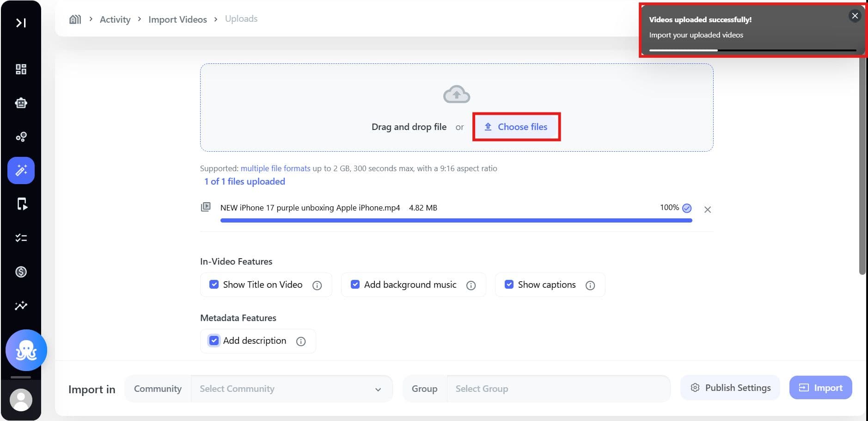The height and width of the screenshot is (421, 868).
Task: Expand the sidebar with the arrow icon
Action: click(21, 23)
